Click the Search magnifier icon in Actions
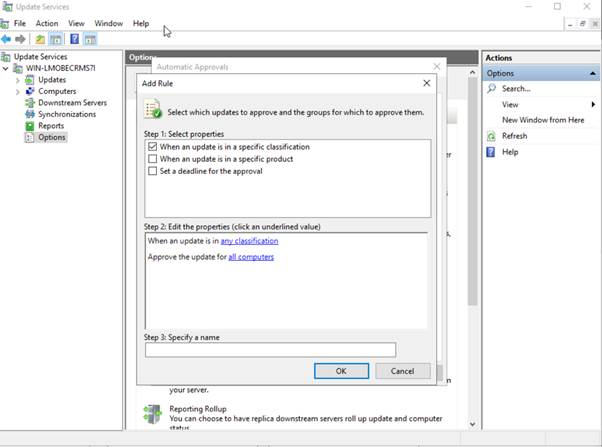The width and height of the screenshot is (602, 447). [491, 89]
